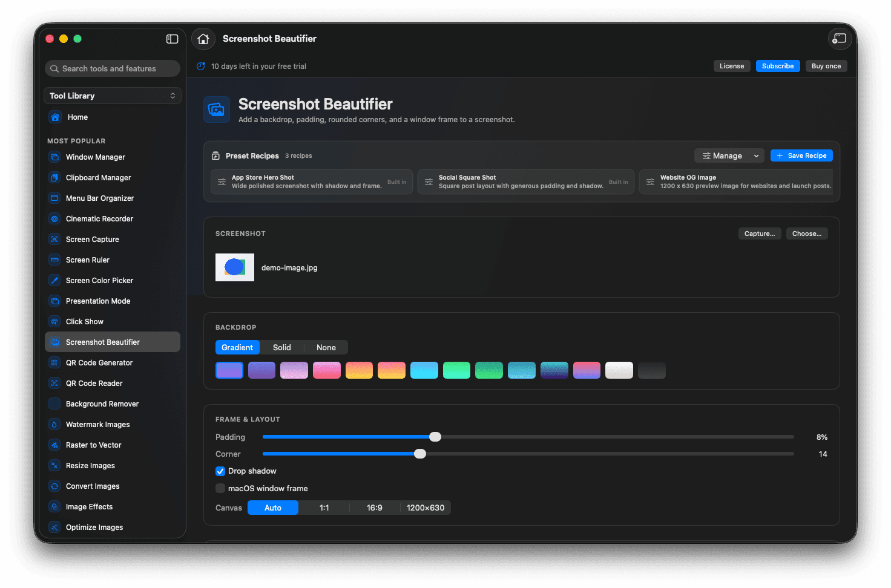Set canvas to 1:1 ratio
This screenshot has width=891, height=588.
click(x=324, y=508)
